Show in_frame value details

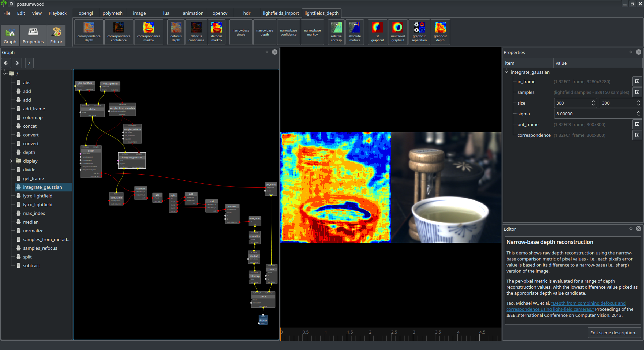637,81
